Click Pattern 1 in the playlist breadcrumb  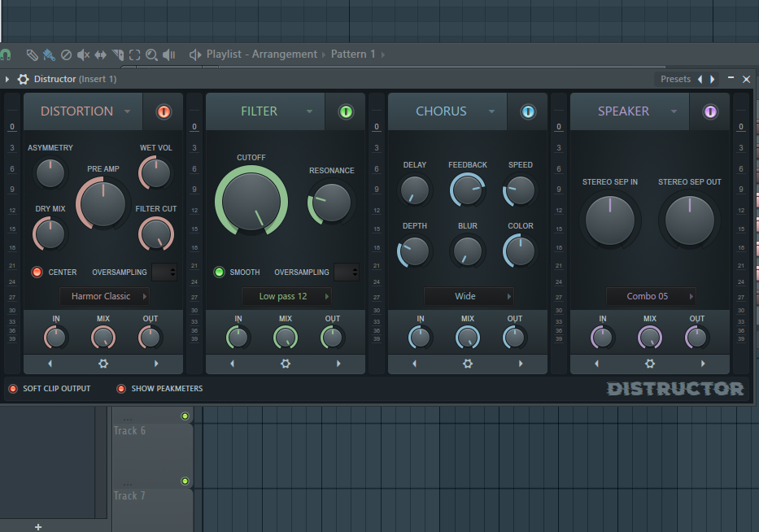tap(353, 55)
